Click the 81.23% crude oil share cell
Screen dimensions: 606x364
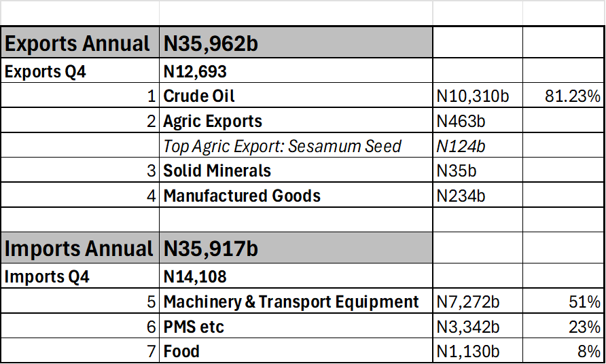(x=563, y=96)
